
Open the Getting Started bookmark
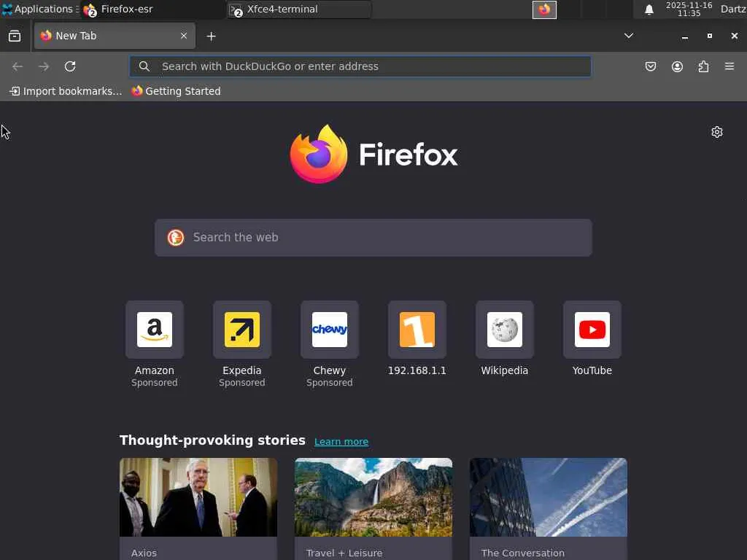click(177, 91)
